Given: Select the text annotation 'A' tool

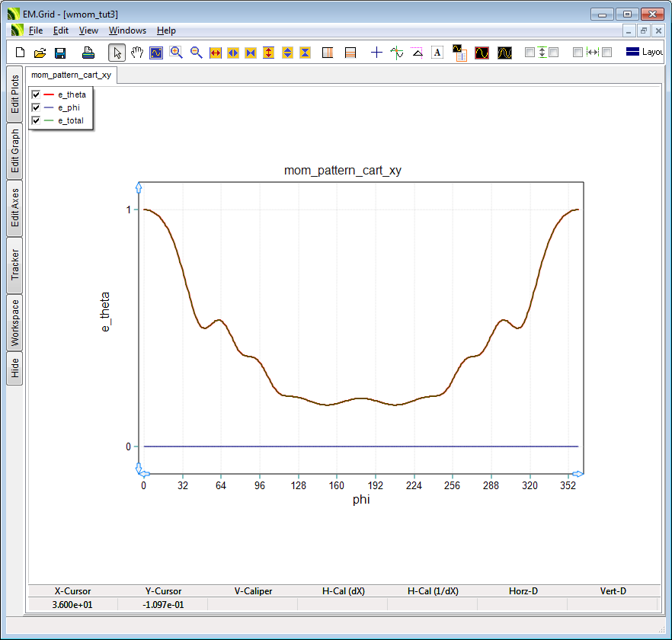Looking at the screenshot, I should pyautogui.click(x=437, y=53).
